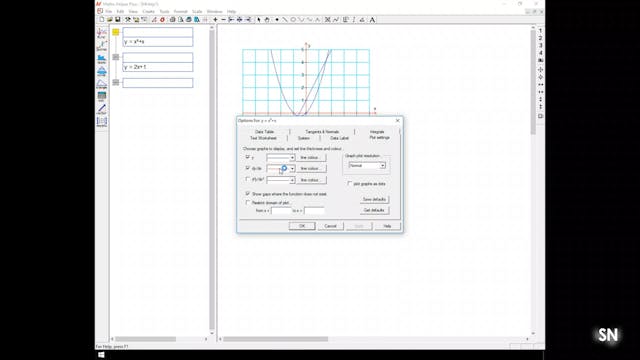Switch to the Tangents & Normals tab
Screen dimensions: 640x360
point(322,132)
